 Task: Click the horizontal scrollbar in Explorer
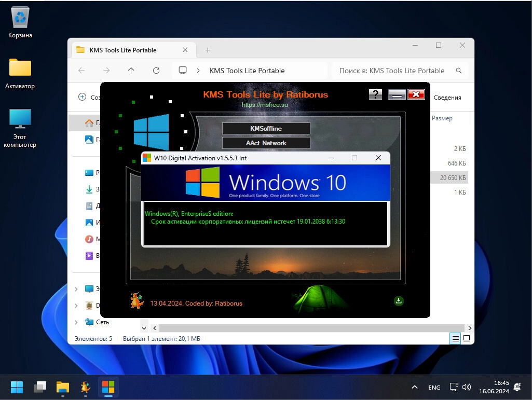[x=311, y=328]
